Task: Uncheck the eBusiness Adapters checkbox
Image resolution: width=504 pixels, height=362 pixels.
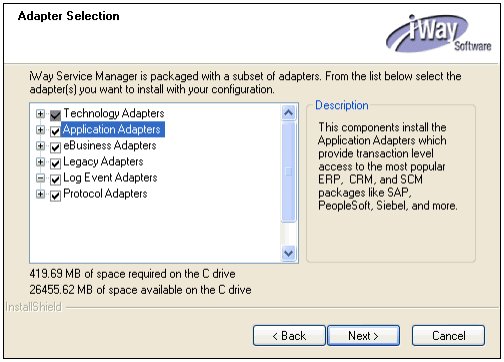Action: [x=55, y=147]
